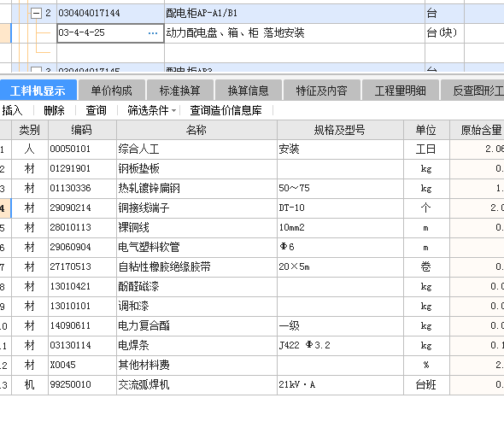Screen dimensions: 504x433
Task: Click the 删除 toolbar button
Action: point(54,110)
